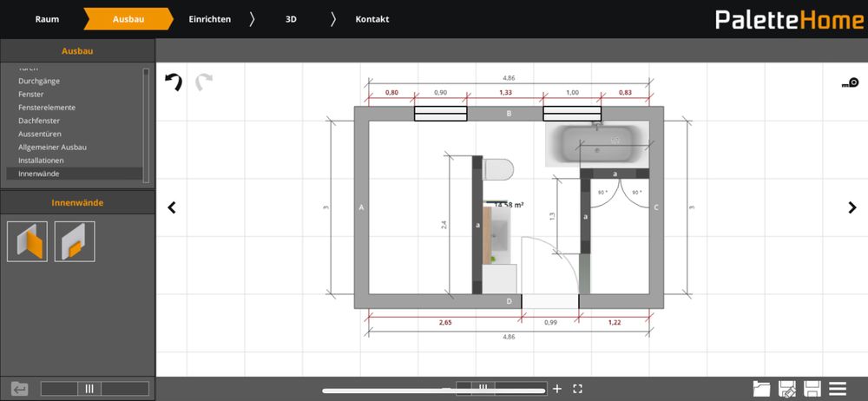Click the greyed-out redo arrow icon
The width and height of the screenshot is (868, 401).
pos(204,83)
